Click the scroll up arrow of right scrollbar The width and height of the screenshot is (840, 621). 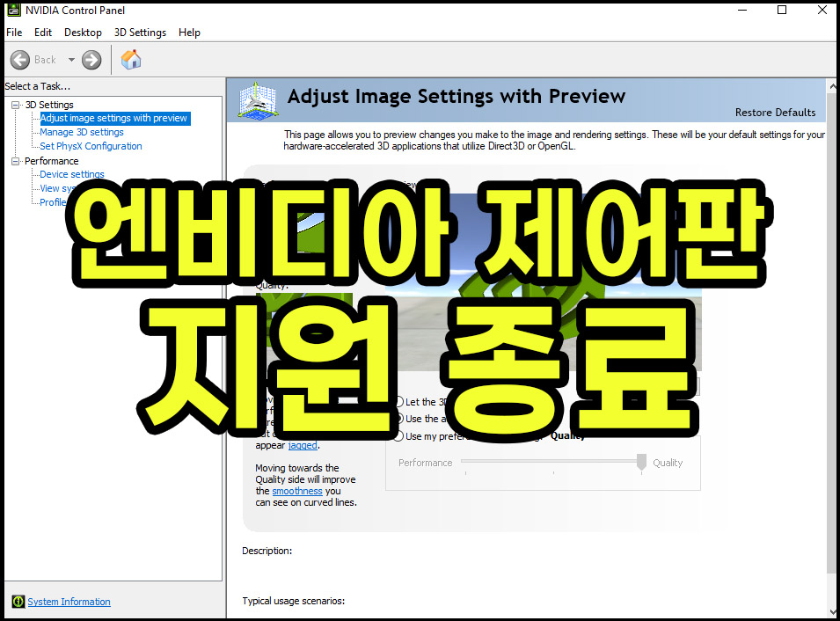point(833,85)
